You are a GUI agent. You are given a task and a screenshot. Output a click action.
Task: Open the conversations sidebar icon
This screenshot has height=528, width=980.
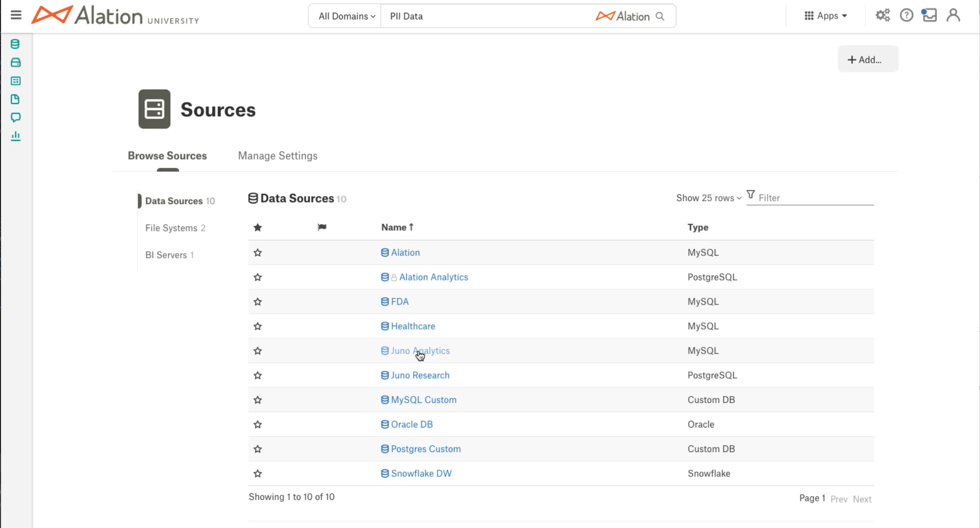click(15, 118)
